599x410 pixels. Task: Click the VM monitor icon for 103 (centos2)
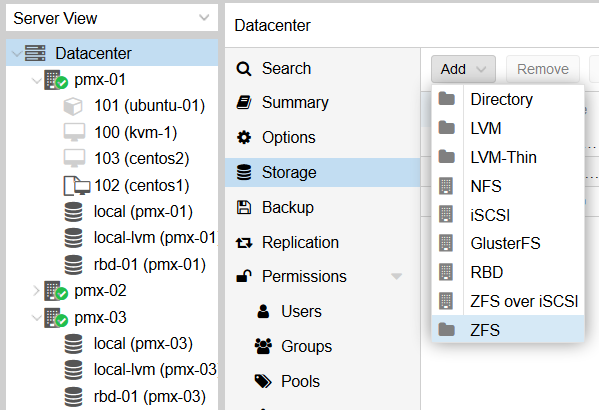click(74, 158)
